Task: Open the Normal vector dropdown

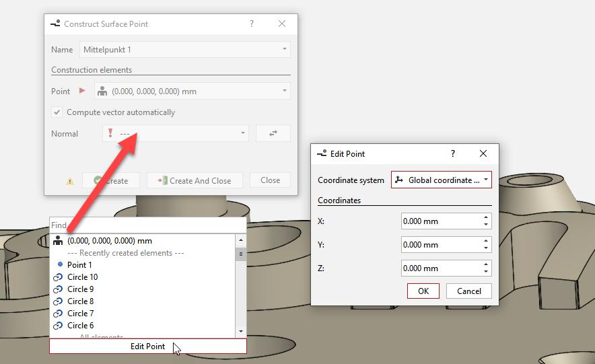Action: [243, 133]
